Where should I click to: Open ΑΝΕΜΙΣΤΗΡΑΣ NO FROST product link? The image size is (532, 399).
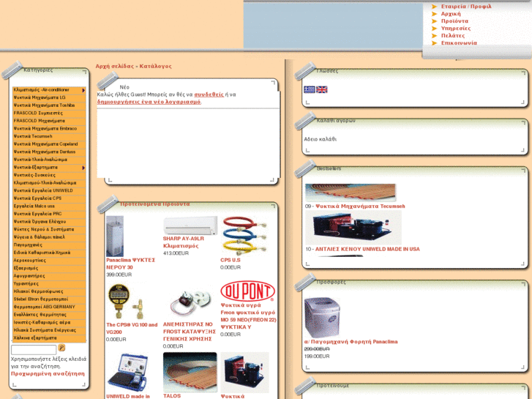pyautogui.click(x=190, y=332)
